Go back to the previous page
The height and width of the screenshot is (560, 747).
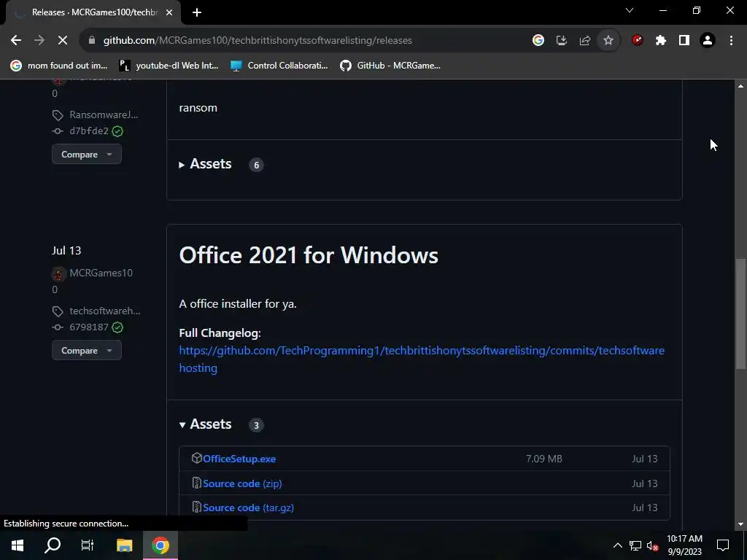pos(16,41)
